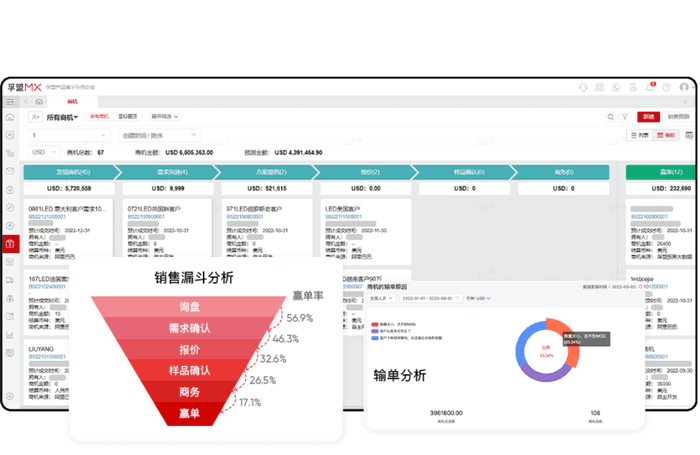Select the 商机 tab
This screenshot has height=455, width=700.
72,102
